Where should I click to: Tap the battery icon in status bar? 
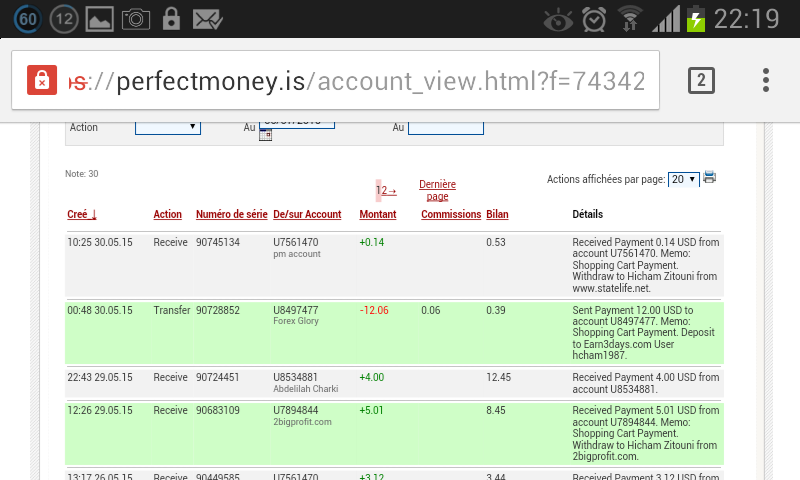tap(695, 18)
